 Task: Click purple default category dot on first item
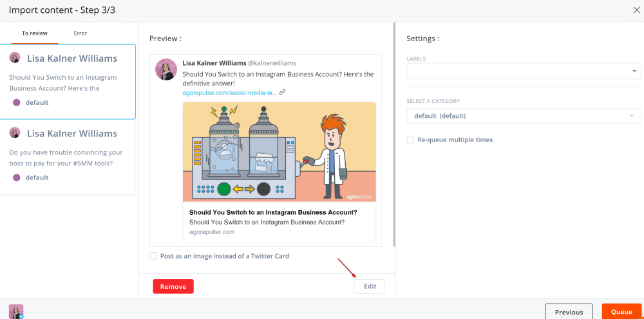click(x=17, y=102)
